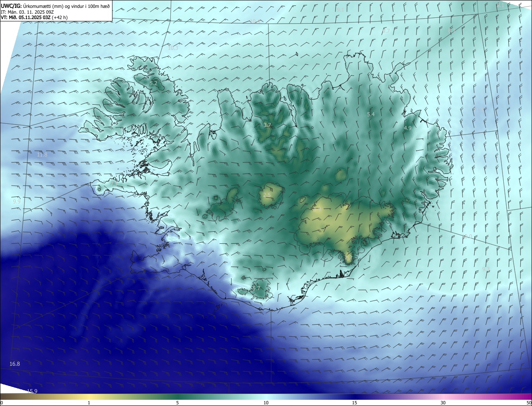This screenshot has width=532, height=406.
Task: Click the color bar tick label 1
Action: [x=89, y=403]
